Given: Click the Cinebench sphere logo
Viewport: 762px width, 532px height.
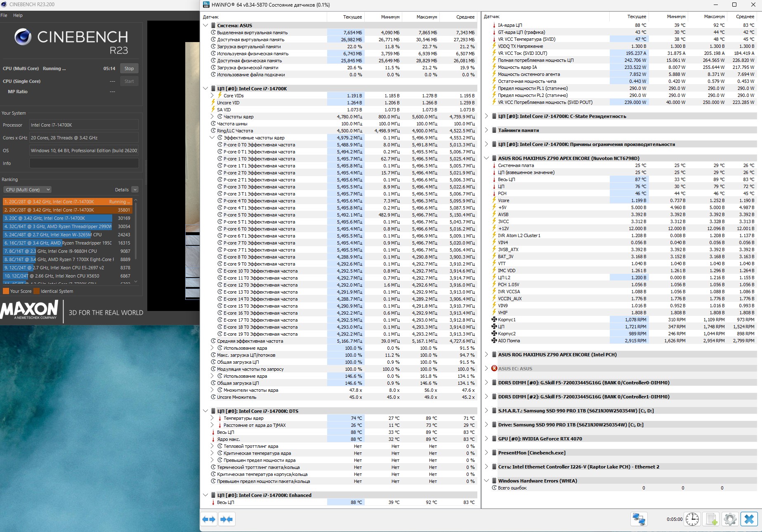Looking at the screenshot, I should [x=23, y=37].
